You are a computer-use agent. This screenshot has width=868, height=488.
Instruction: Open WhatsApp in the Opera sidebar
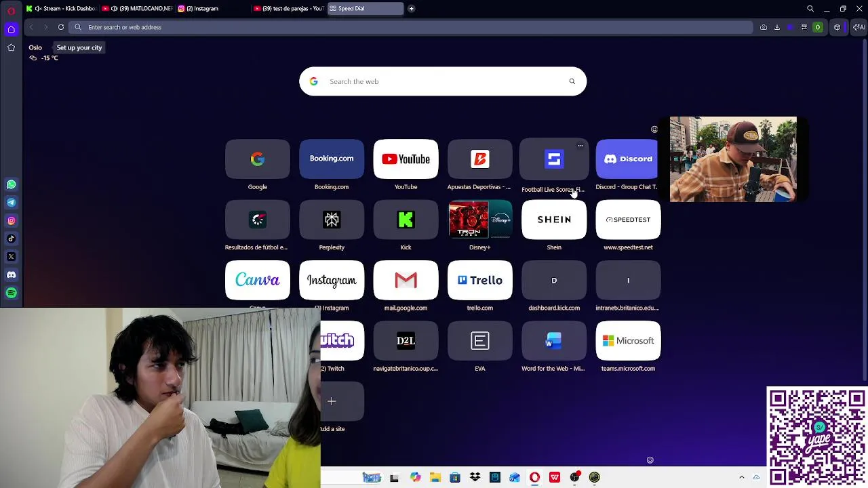[11, 184]
